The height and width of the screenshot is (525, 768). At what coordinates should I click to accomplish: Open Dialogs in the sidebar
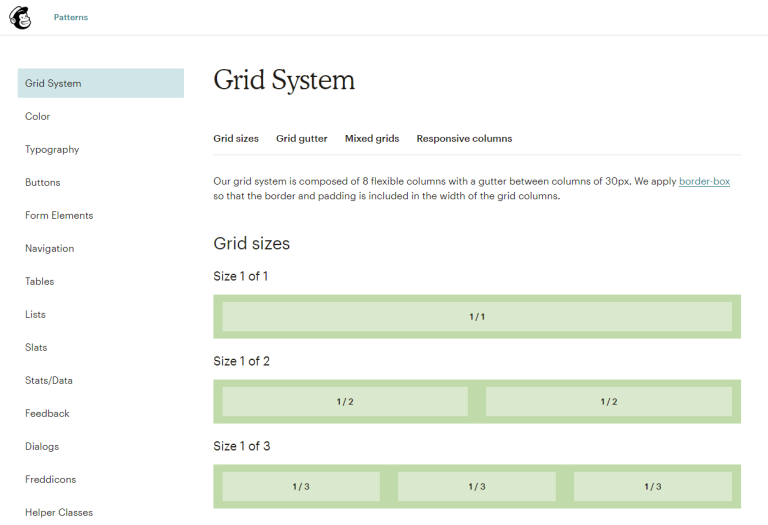[42, 447]
